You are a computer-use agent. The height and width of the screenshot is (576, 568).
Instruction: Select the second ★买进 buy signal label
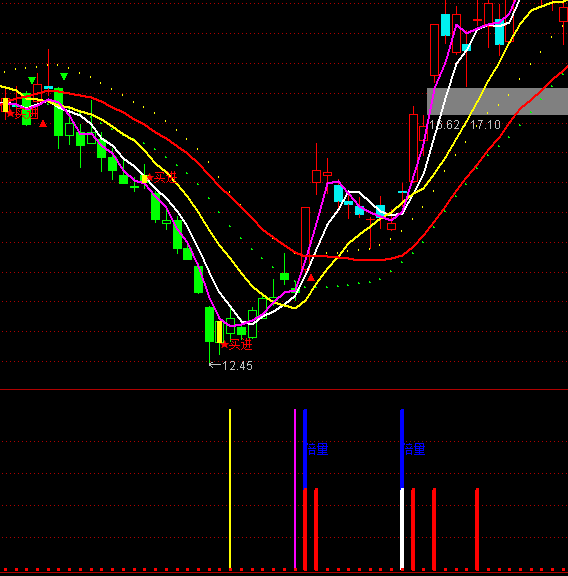(x=162, y=178)
